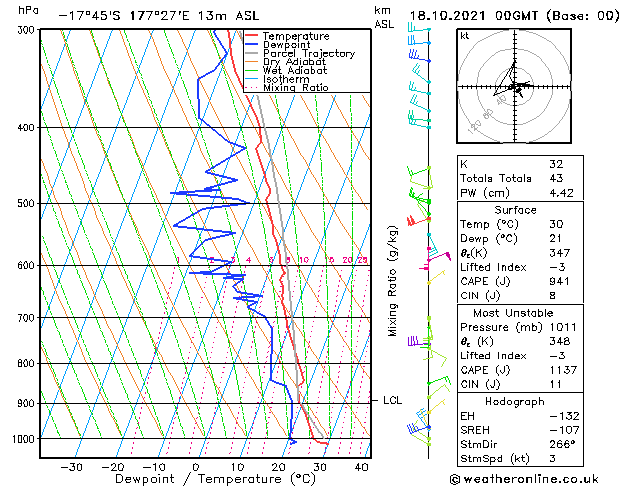This screenshot has height=486, width=629.
Task: Click the 'LCL' level marker label
Action: [392, 400]
